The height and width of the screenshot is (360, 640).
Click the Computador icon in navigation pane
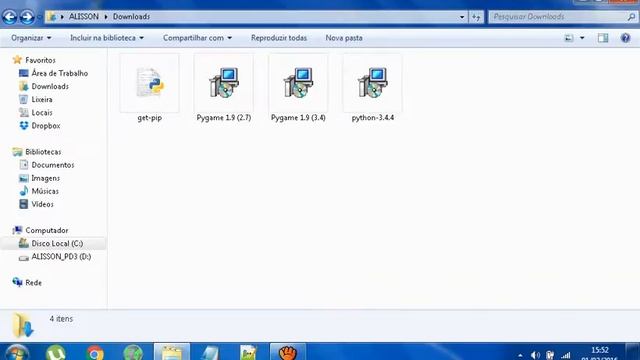[17, 230]
